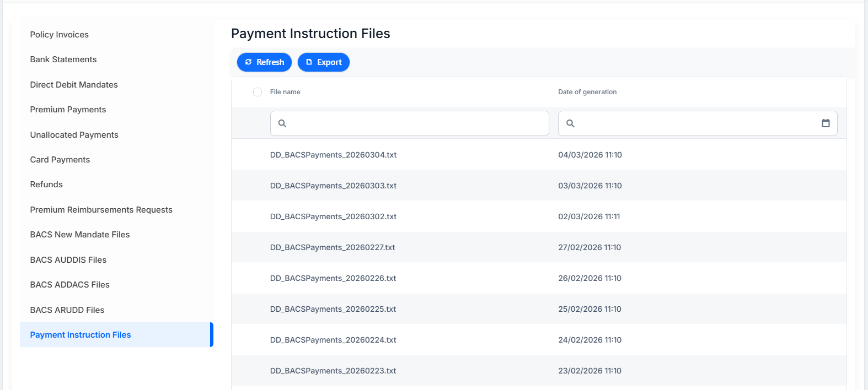This screenshot has height=390, width=868.
Task: Click the Export button
Action: (x=324, y=62)
